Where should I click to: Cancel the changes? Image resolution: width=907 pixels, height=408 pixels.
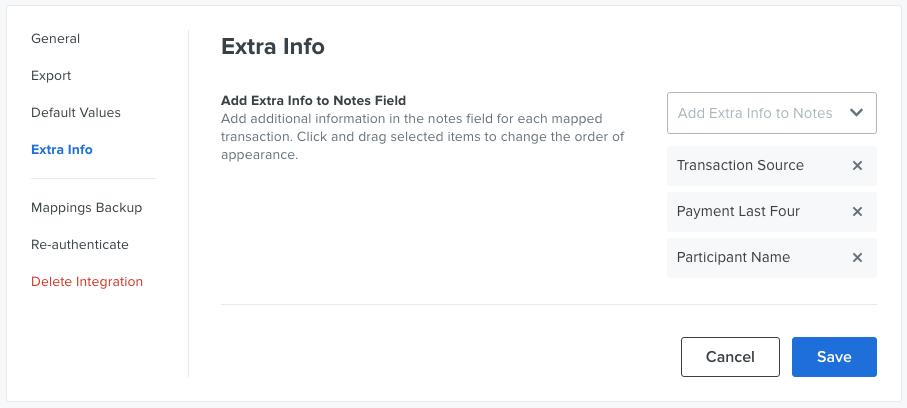[x=730, y=357]
